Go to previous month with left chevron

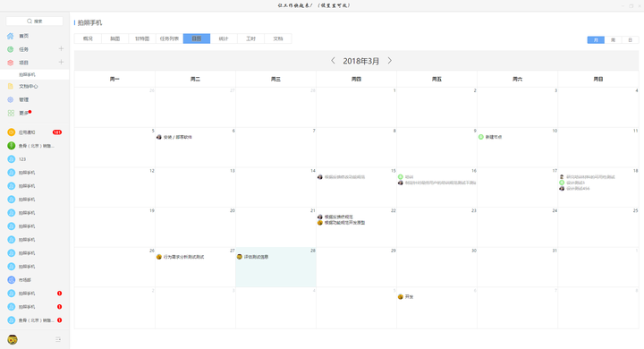coord(333,61)
